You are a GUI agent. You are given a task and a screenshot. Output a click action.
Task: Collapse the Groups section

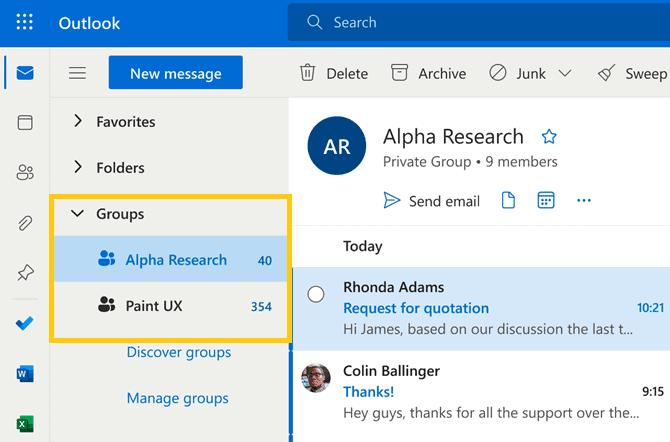pyautogui.click(x=77, y=213)
